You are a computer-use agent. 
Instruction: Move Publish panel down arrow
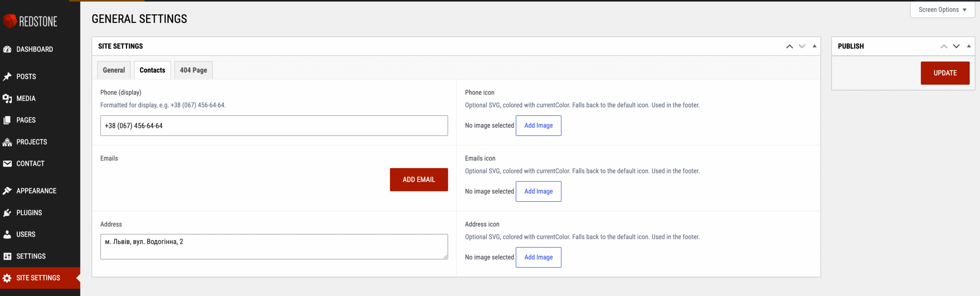click(956, 46)
